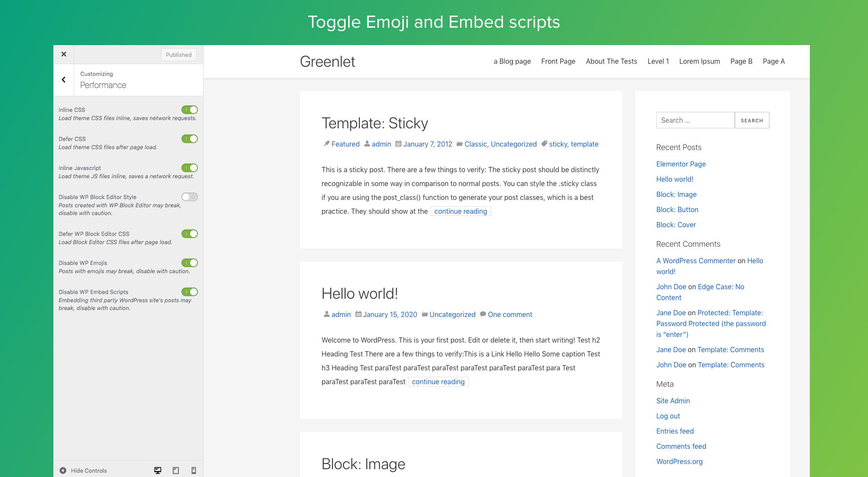
Task: Open John Doe's Template: Comments link
Action: pyautogui.click(x=731, y=365)
